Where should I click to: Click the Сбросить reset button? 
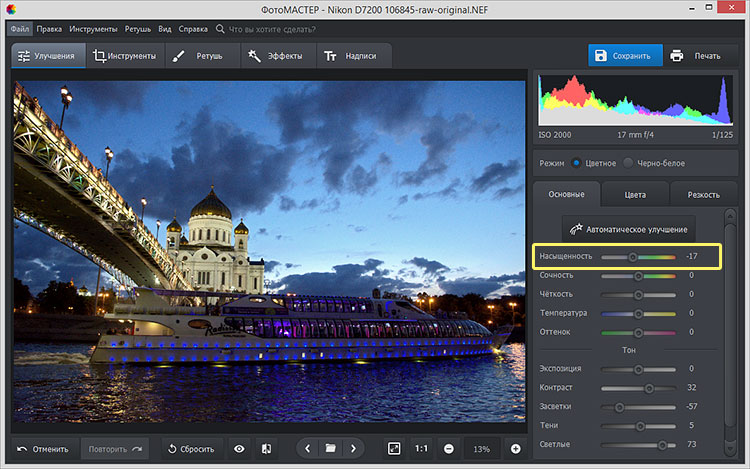pyautogui.click(x=189, y=449)
